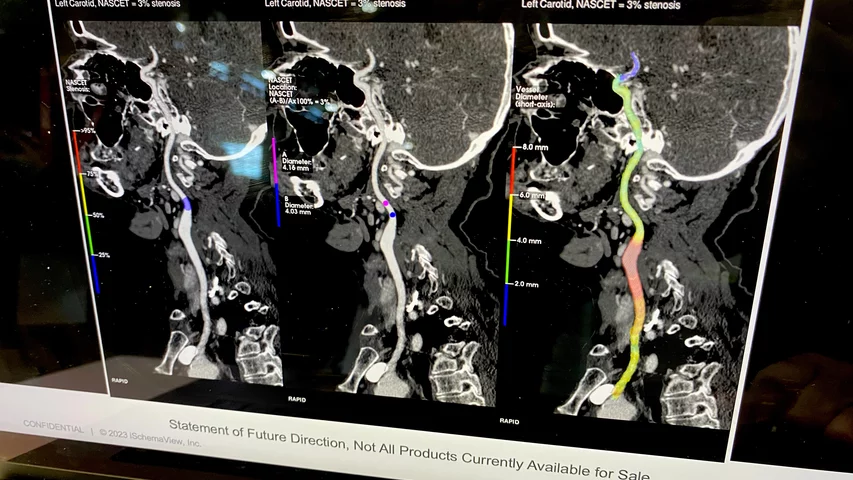This screenshot has width=853, height=480.
Task: Click the 'NASCET Location' formula label
Action: click(x=298, y=90)
